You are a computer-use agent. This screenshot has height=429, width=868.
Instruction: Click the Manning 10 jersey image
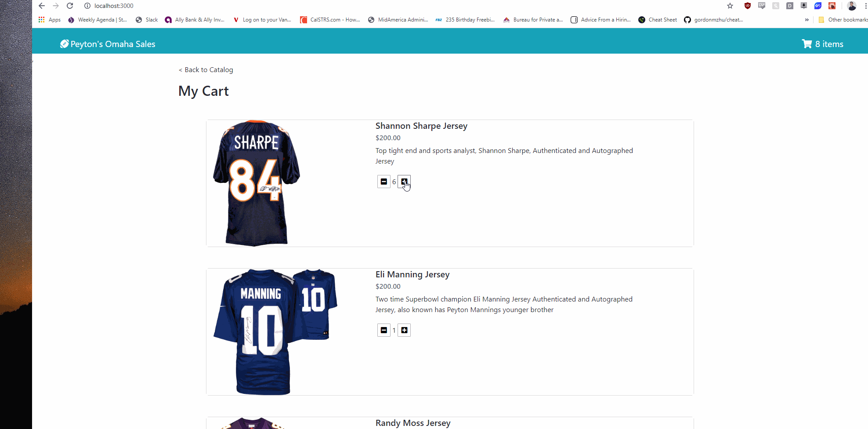point(275,332)
